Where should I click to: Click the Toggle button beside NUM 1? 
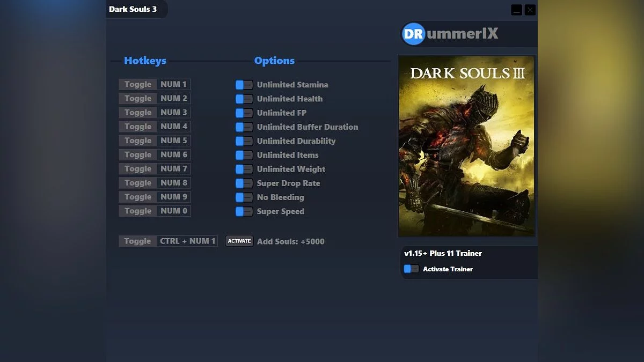[137, 84]
